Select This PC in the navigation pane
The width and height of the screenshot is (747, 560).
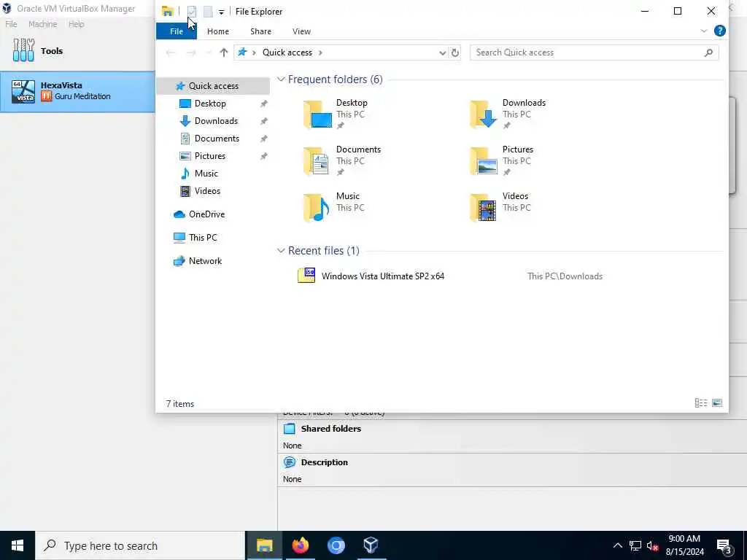203,238
